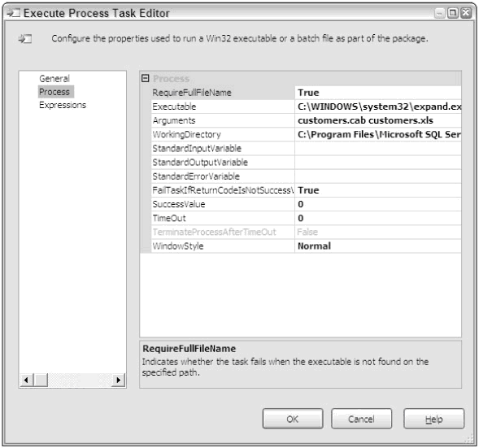
Task: Click the sidebar horizontal scrollbar thumb
Action: click(x=41, y=380)
